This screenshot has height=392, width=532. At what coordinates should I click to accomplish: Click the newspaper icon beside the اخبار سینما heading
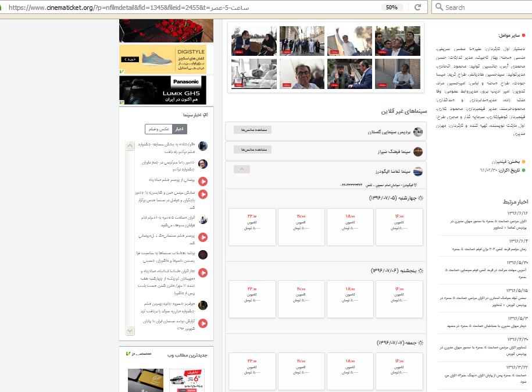[205, 115]
